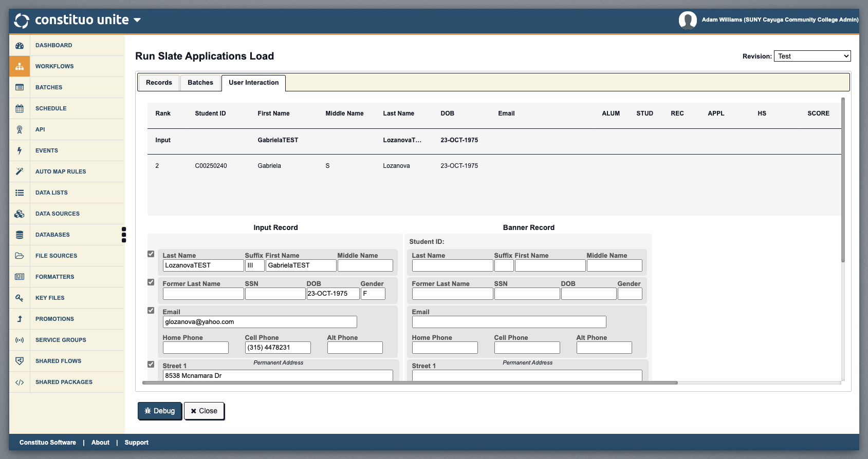Screen dimensions: 868x459
Task: Click the Databases stack icon
Action: [x=20, y=235]
